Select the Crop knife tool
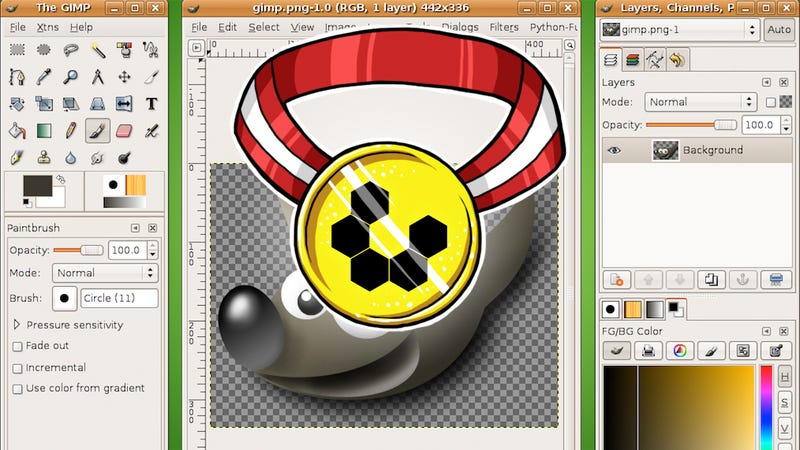 coord(151,77)
